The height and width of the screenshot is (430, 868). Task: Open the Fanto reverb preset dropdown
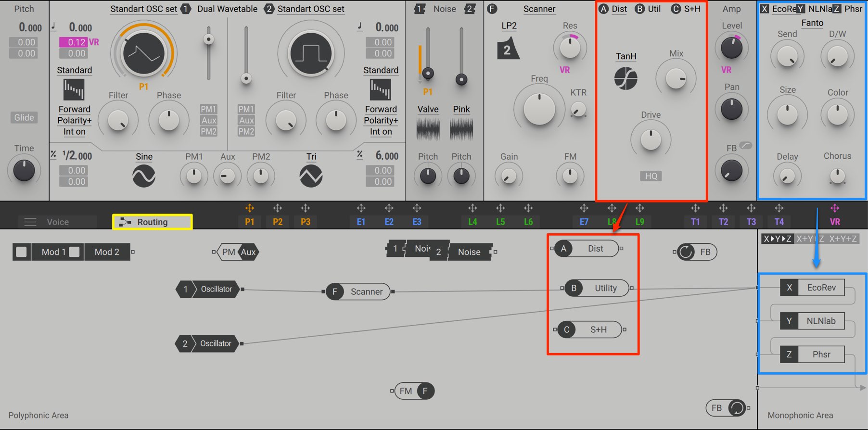click(x=812, y=23)
